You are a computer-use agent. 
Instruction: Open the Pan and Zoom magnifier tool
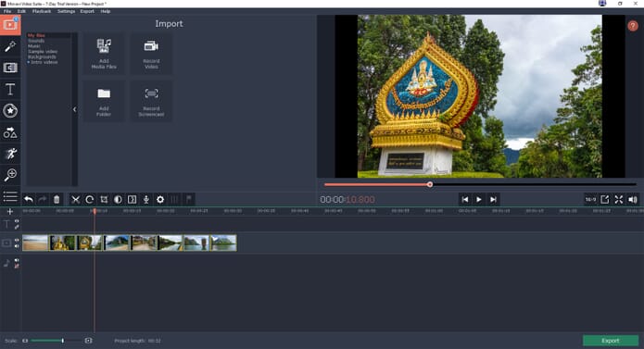click(10, 175)
